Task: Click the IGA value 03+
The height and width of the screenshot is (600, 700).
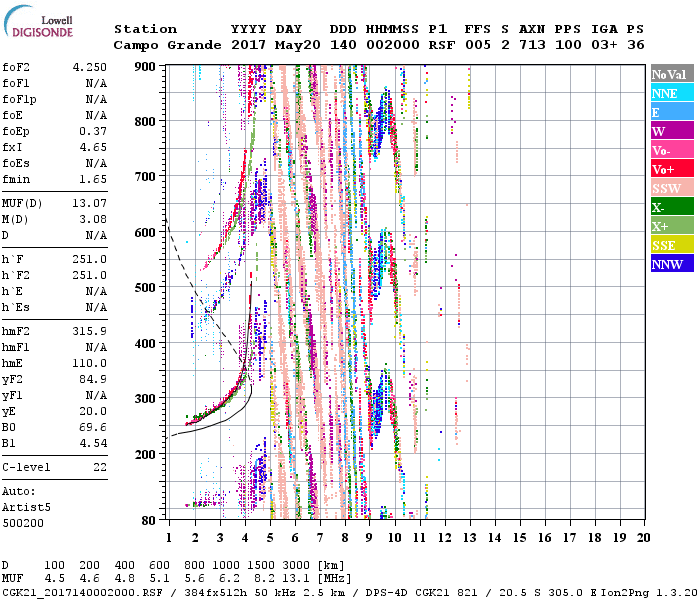Action: 604,45
